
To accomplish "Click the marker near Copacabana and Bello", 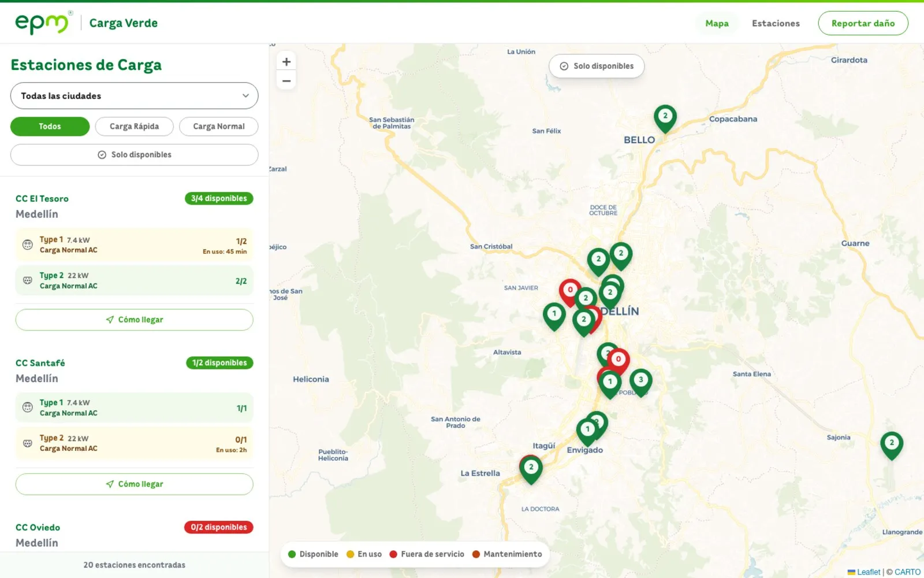I will pos(665,118).
